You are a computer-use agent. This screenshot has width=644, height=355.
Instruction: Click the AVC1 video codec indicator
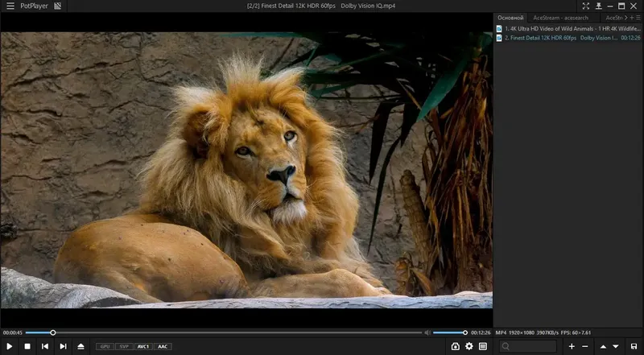point(143,346)
